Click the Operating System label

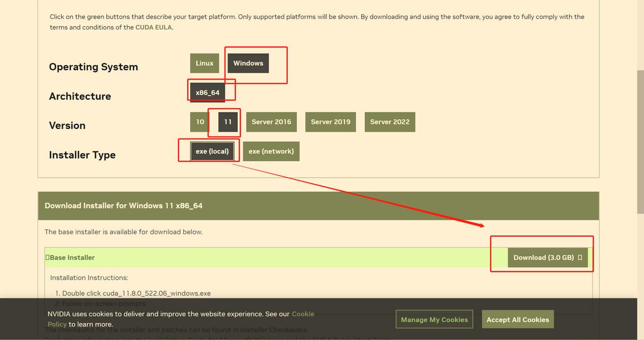click(93, 67)
